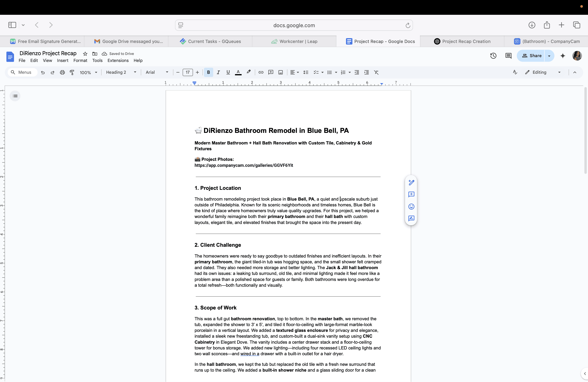Open the spelling and grammar check icon
This screenshot has width=588, height=382.
click(x=515, y=72)
